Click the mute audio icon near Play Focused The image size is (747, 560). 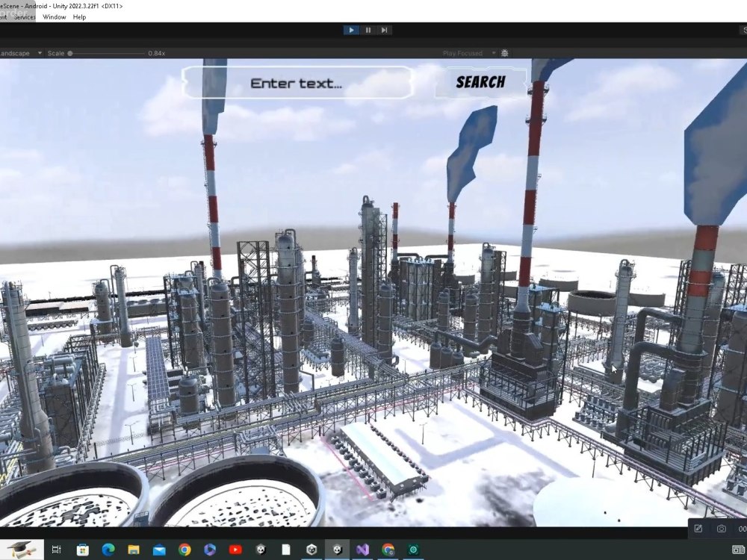tap(504, 53)
